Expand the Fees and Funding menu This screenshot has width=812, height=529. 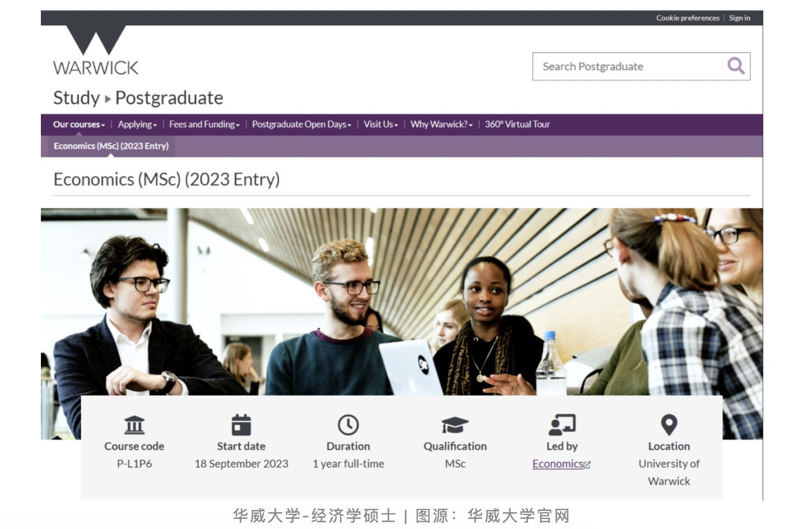pyautogui.click(x=204, y=124)
